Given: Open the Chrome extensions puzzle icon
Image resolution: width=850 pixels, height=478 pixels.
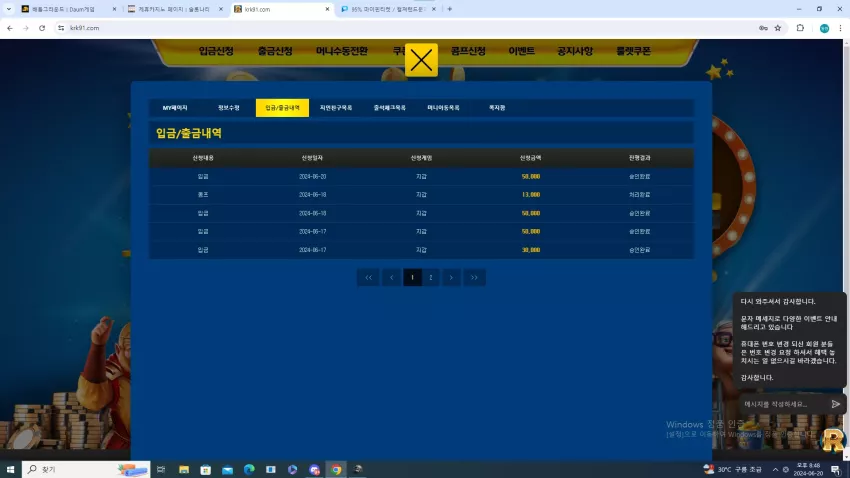Looking at the screenshot, I should click(x=800, y=28).
